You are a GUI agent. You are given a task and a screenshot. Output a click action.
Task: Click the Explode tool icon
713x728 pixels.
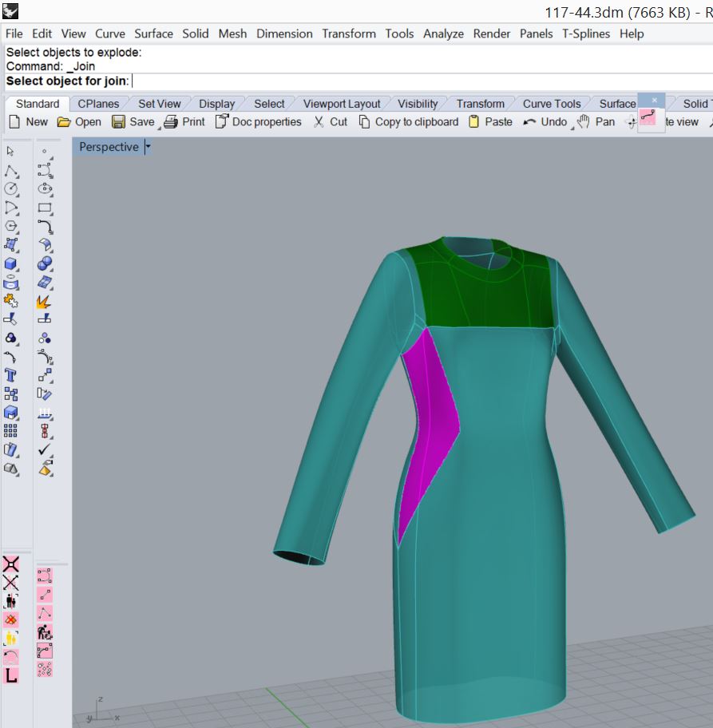(45, 302)
